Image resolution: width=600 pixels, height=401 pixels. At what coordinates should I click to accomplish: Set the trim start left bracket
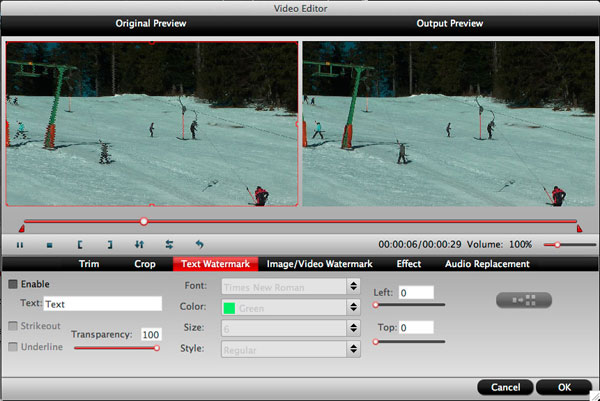pos(79,244)
